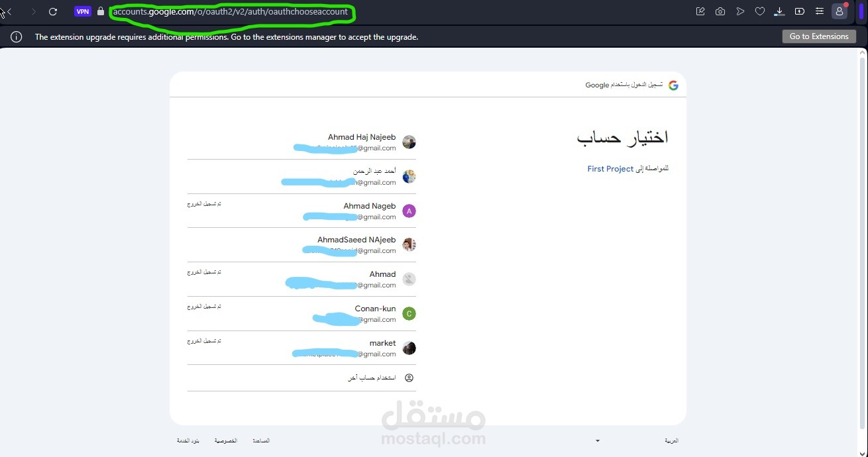868x457 pixels.
Task: Open the بنود الخدمة terms link
Action: (188, 441)
